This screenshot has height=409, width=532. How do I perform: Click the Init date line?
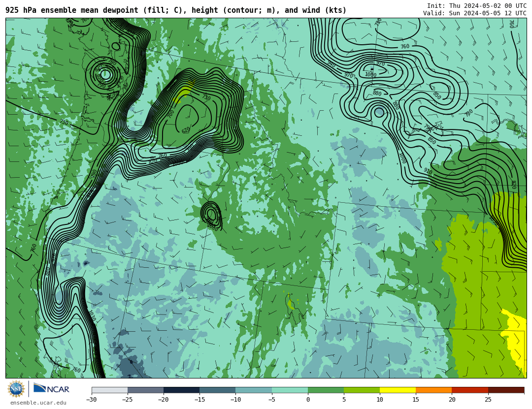click(477, 6)
